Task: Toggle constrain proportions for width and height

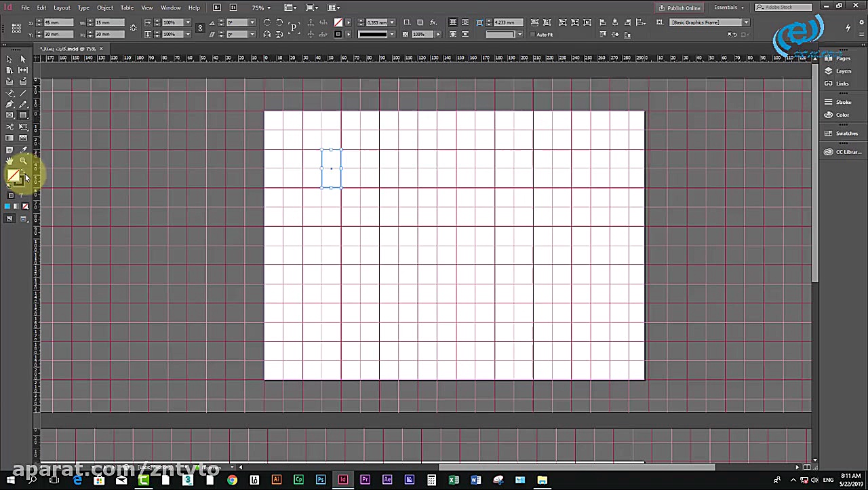Action: click(x=133, y=28)
